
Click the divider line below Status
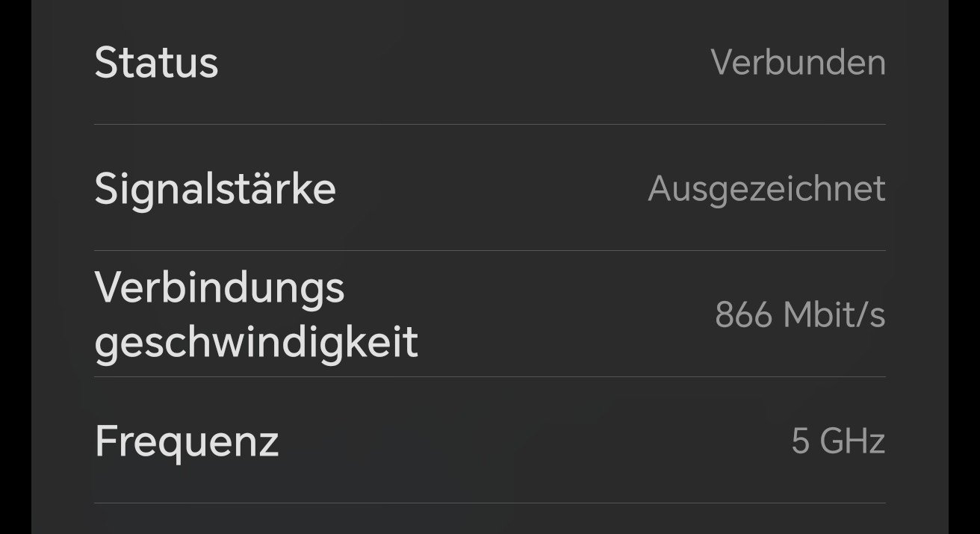point(489,124)
